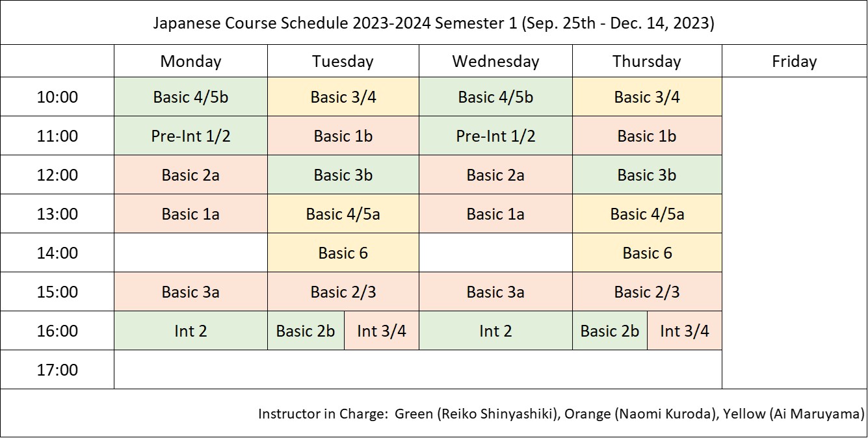Select Tuesday's Basic 4/5a class cell
This screenshot has height=438, width=868.
[343, 214]
